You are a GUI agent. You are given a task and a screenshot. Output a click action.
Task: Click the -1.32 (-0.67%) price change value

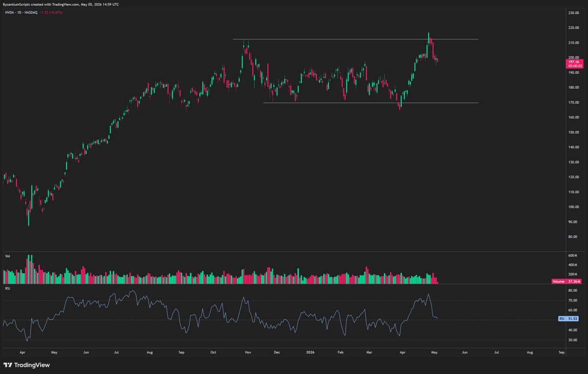click(x=50, y=12)
